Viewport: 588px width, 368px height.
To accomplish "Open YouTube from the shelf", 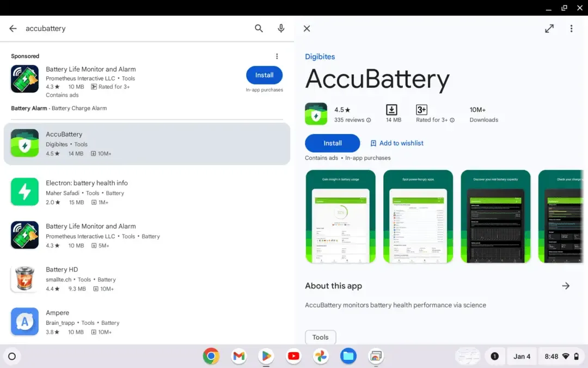I will [x=293, y=356].
